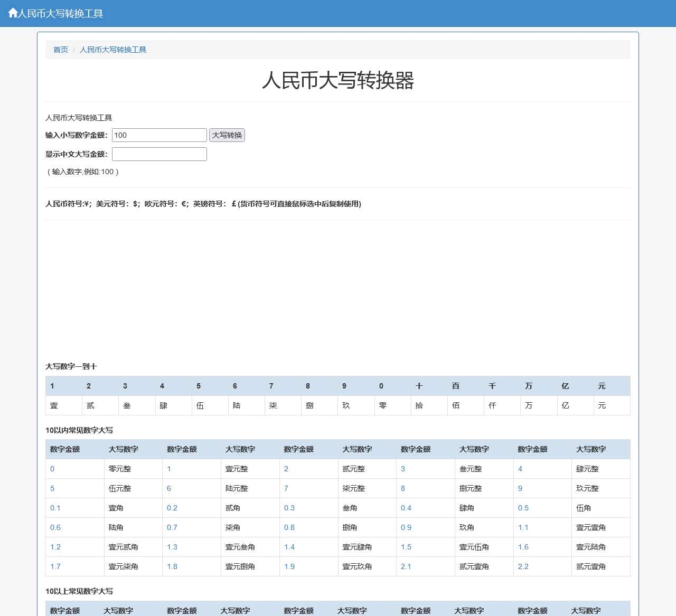Visit the 2.2 amount link
This screenshot has height=616, width=676.
(523, 566)
